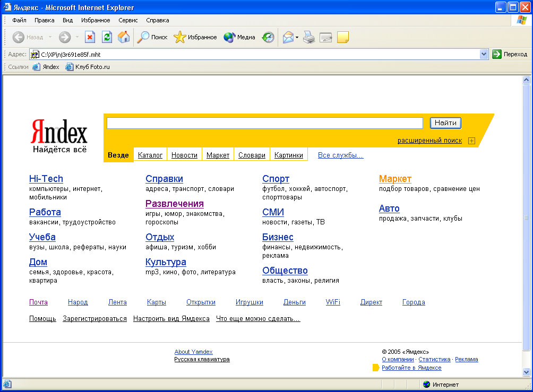Open the Все службы link
This screenshot has height=392, width=533.
click(341, 155)
